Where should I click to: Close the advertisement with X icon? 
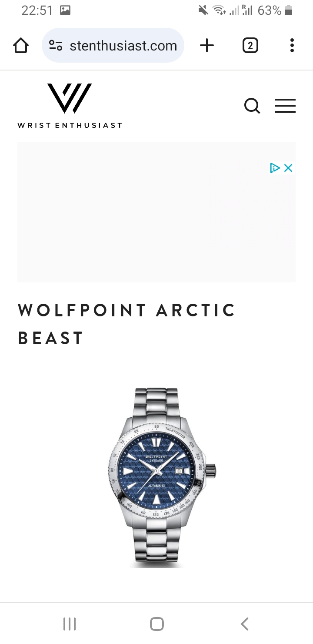(x=288, y=168)
